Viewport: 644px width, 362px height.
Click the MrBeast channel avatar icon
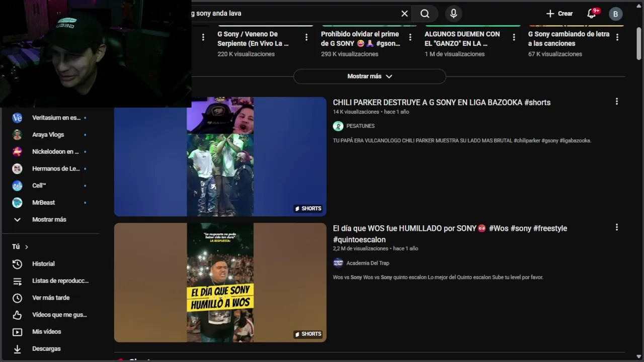tap(17, 203)
